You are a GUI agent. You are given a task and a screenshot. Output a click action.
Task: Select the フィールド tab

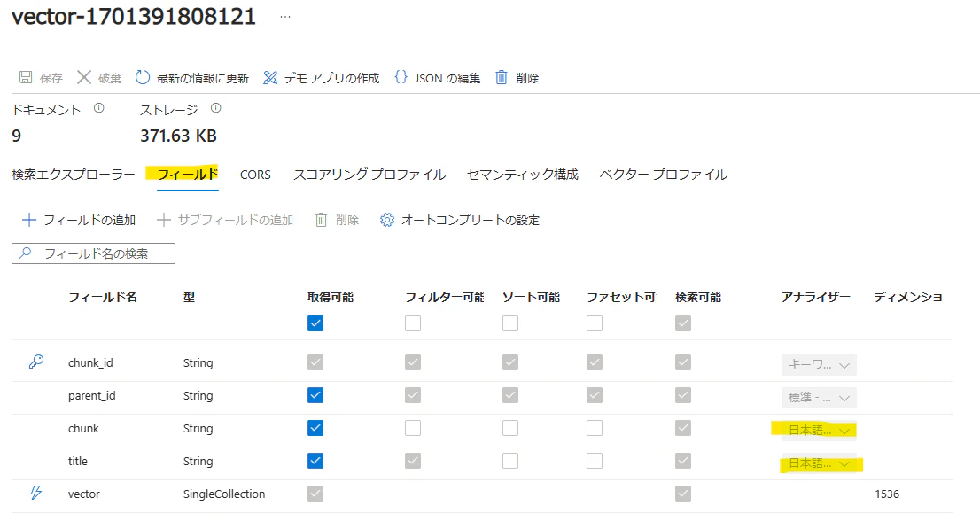(x=188, y=175)
